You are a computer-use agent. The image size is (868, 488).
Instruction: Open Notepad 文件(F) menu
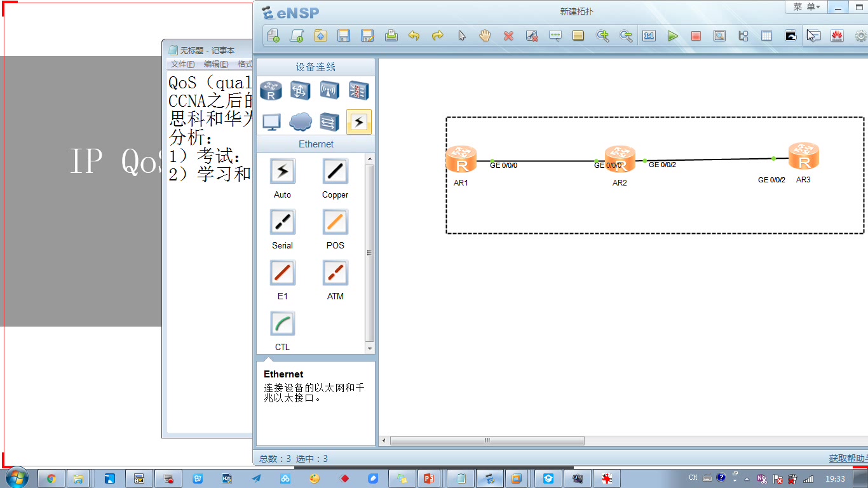click(183, 64)
